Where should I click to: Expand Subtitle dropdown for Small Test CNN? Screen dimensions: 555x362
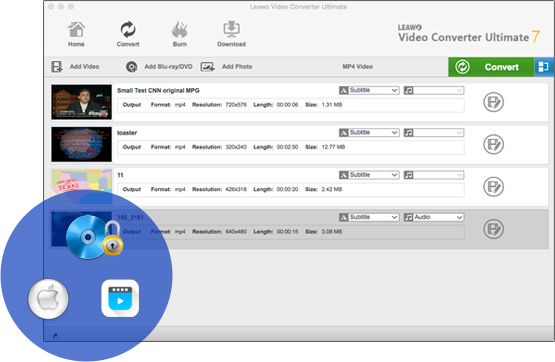coord(369,91)
